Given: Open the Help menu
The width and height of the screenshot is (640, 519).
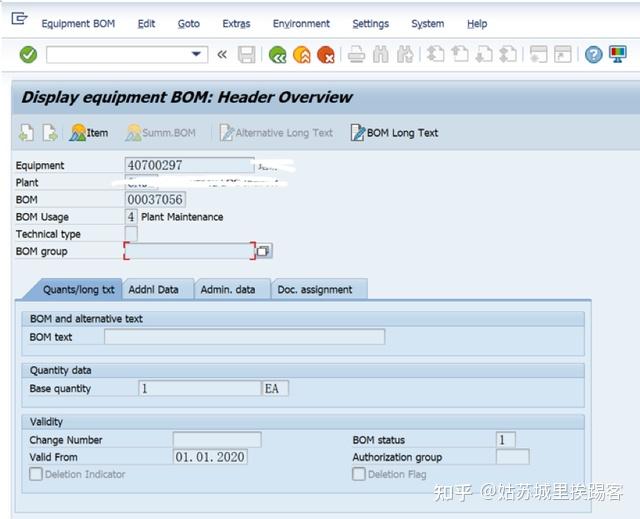Looking at the screenshot, I should (x=477, y=24).
